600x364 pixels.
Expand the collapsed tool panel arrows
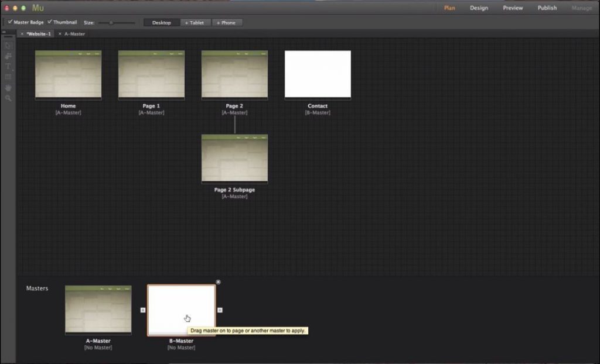(x=4, y=32)
